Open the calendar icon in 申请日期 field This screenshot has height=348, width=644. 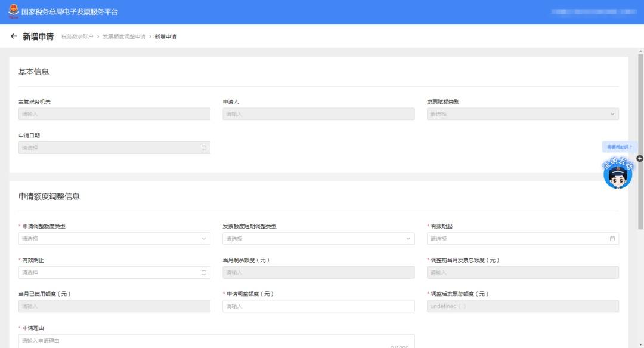point(204,147)
